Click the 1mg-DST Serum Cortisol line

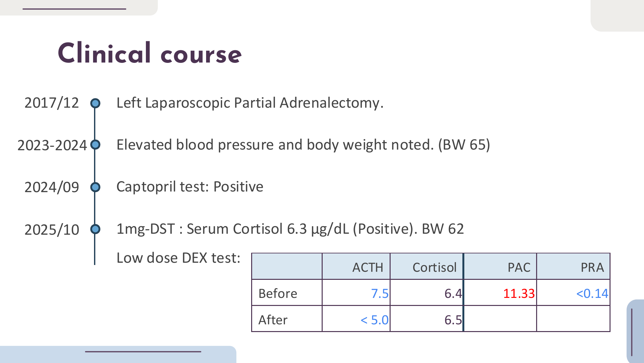(290, 229)
